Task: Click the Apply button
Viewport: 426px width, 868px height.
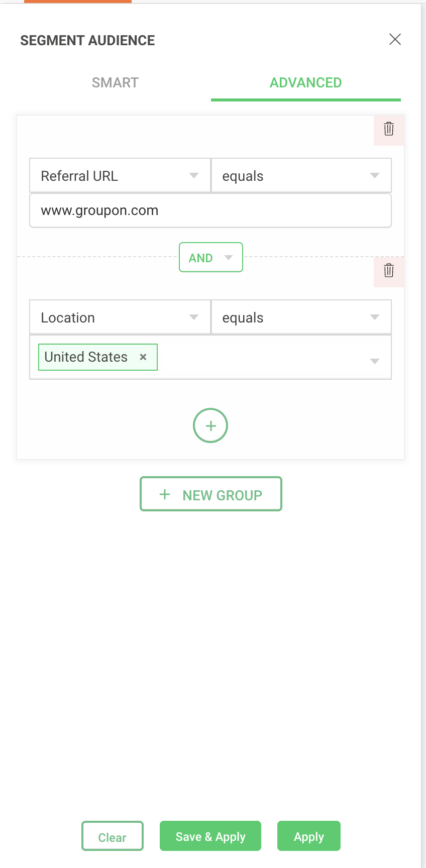Action: point(309,836)
